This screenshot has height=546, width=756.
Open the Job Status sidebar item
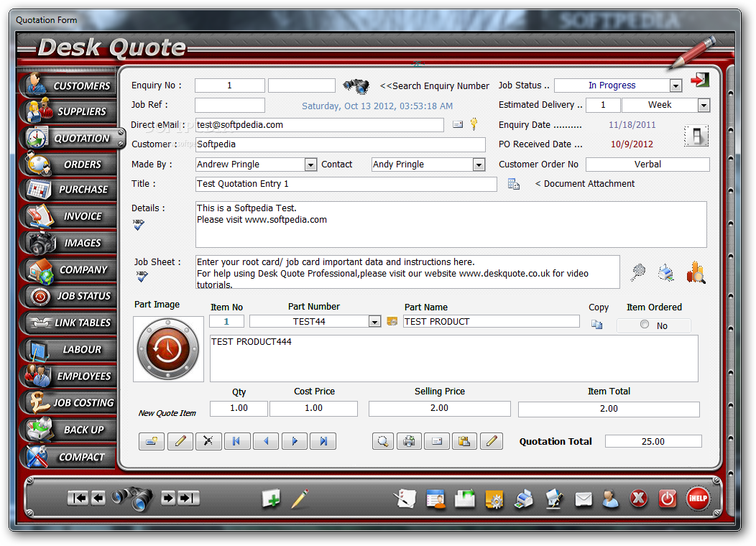point(68,296)
